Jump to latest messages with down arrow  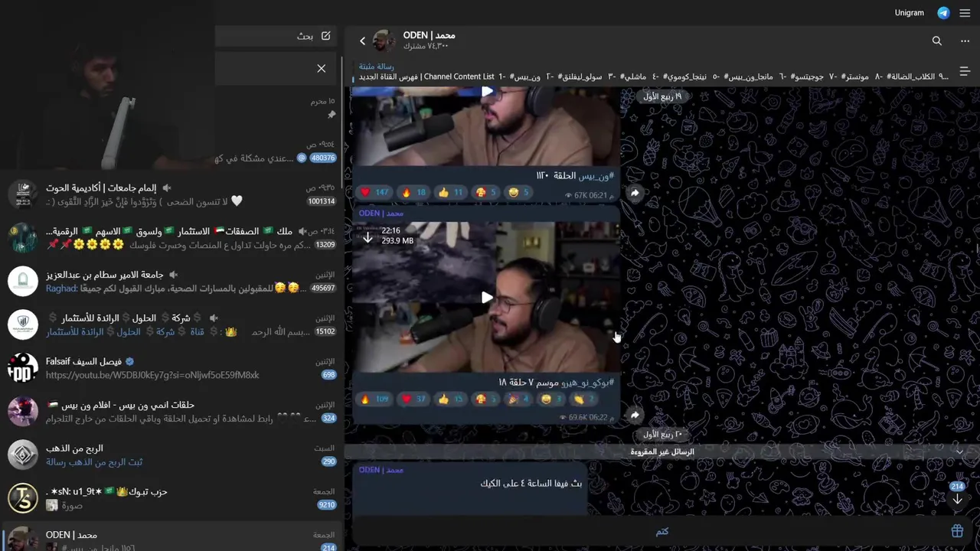[957, 500]
